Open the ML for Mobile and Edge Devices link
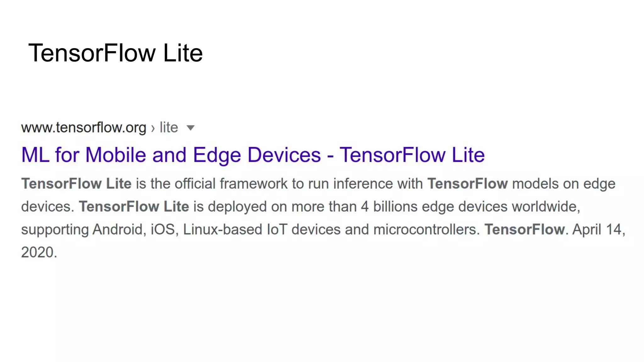 pos(253,155)
